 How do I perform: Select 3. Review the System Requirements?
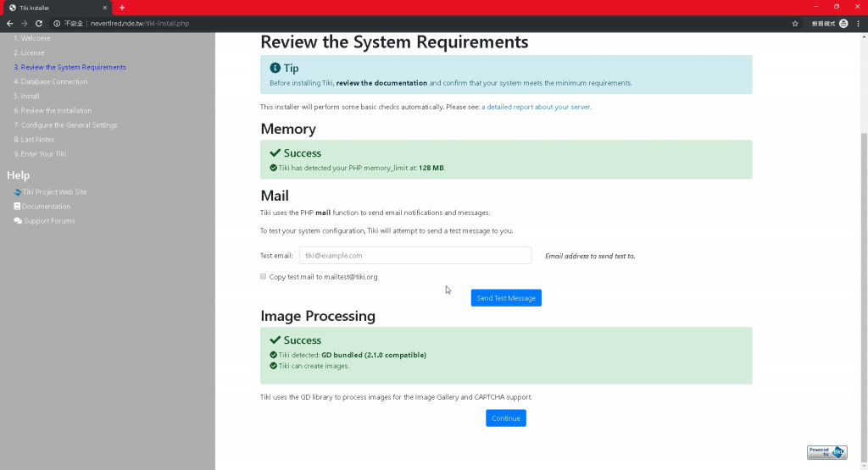coord(70,67)
